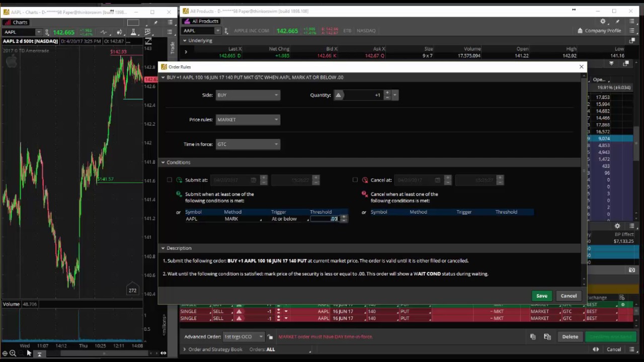
Task: Click the AAPL symbol condition cell
Action: coord(203,219)
